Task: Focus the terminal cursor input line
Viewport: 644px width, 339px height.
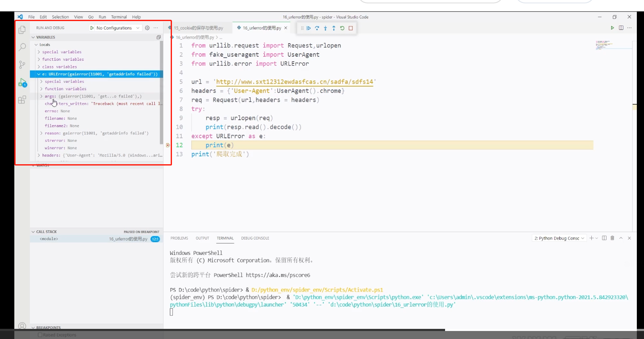Action: point(172,312)
